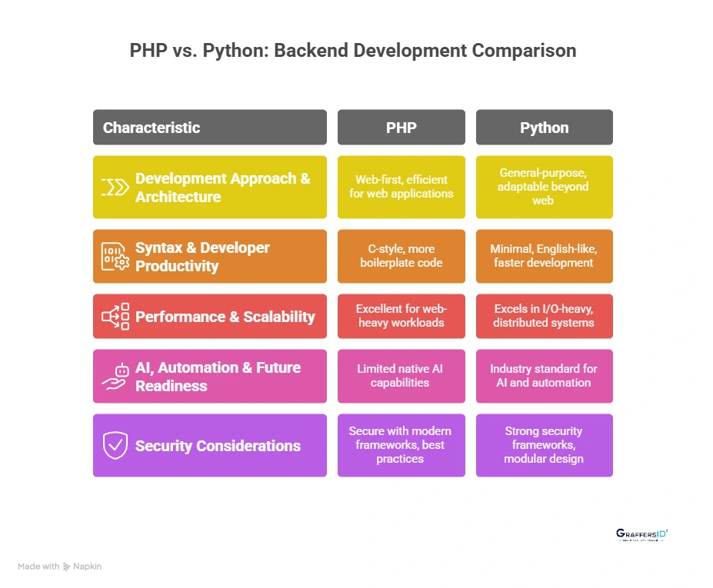This screenshot has height=588, width=713.
Task: Click the GraffersID logo at the bottom right
Action: [641, 535]
